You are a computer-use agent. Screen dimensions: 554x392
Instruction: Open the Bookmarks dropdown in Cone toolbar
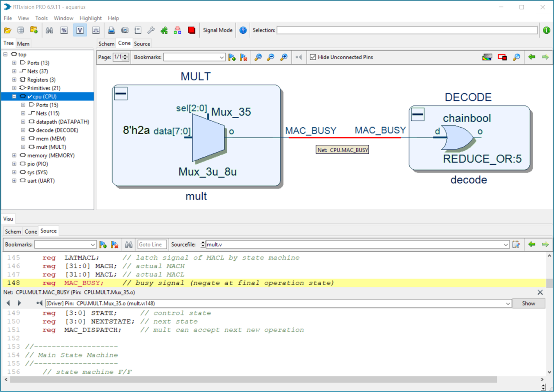(x=222, y=57)
